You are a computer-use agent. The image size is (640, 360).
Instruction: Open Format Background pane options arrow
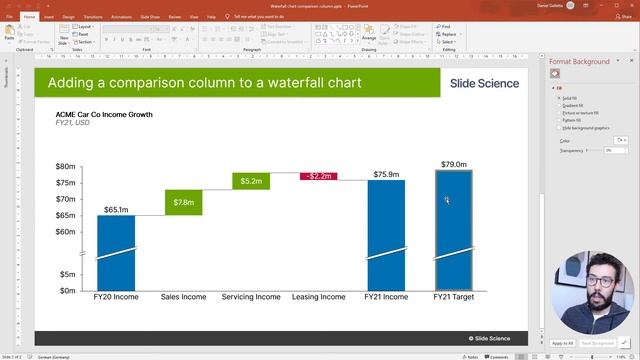coord(618,60)
